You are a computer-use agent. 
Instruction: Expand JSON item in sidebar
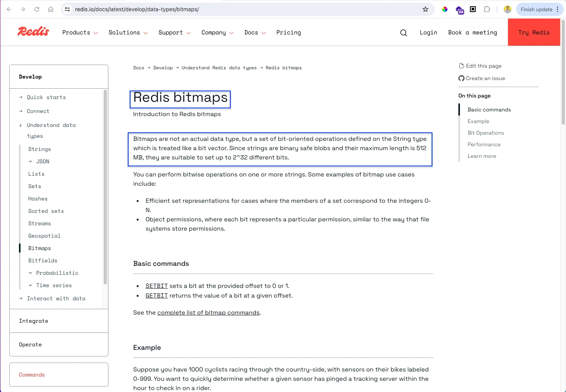pyautogui.click(x=30, y=162)
